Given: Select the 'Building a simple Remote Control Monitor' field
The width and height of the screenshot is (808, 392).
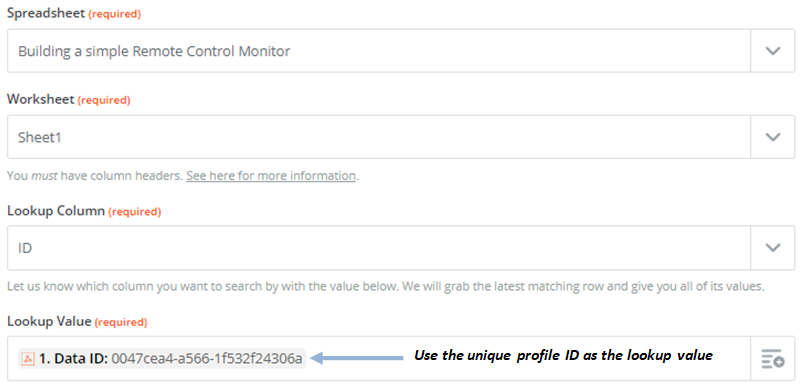Looking at the screenshot, I should click(379, 50).
